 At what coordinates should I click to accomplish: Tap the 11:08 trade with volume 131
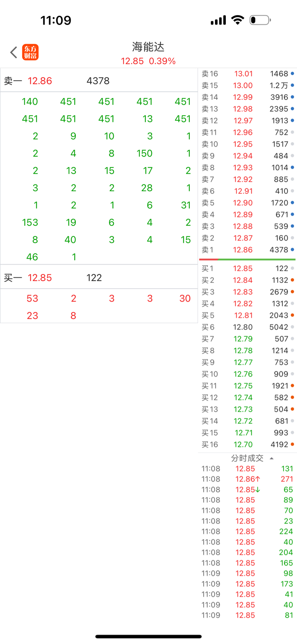[247, 469]
